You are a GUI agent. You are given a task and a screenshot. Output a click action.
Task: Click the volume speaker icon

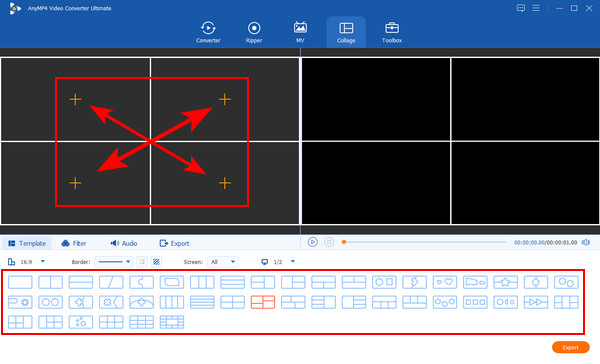coord(585,242)
